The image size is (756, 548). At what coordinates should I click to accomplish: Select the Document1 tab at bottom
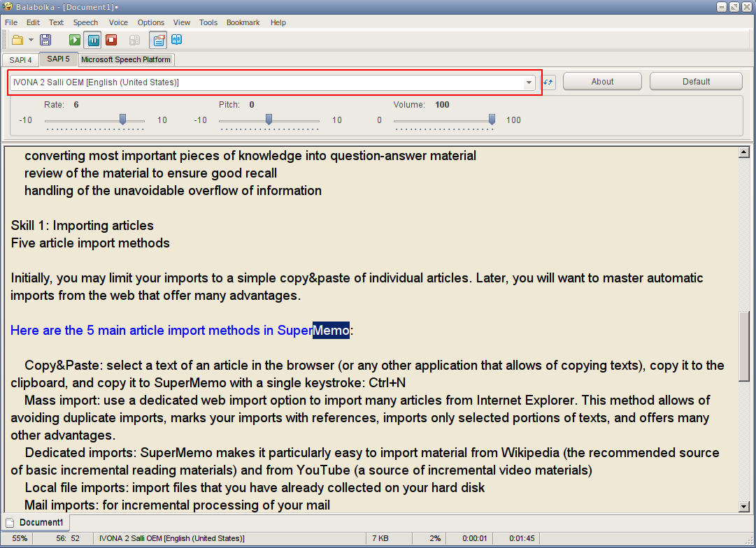point(35,523)
